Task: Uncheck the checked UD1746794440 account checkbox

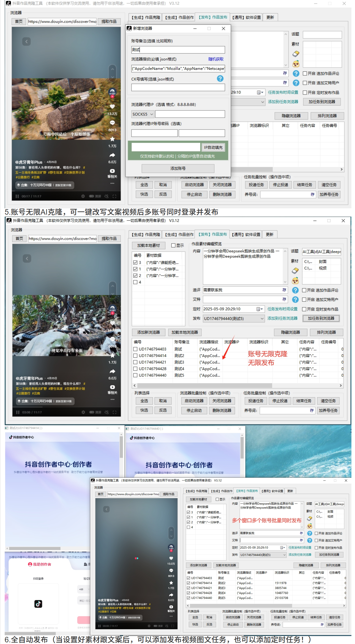Action: click(x=189, y=598)
